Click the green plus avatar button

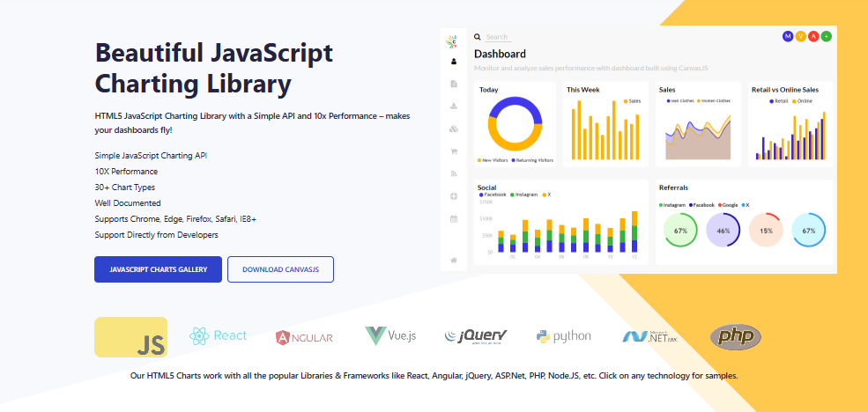point(827,36)
